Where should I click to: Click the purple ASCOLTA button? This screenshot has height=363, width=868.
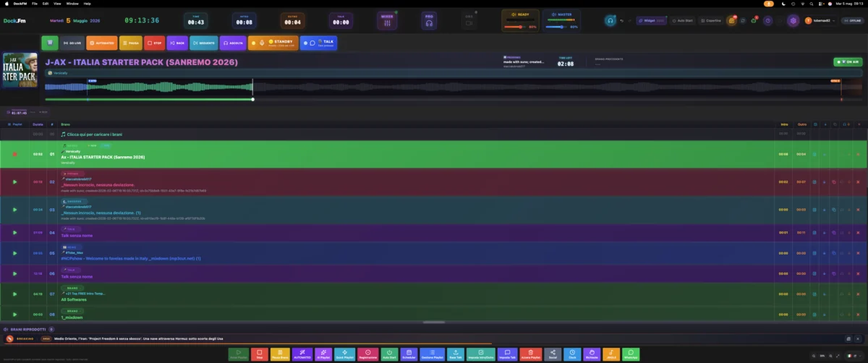click(233, 43)
